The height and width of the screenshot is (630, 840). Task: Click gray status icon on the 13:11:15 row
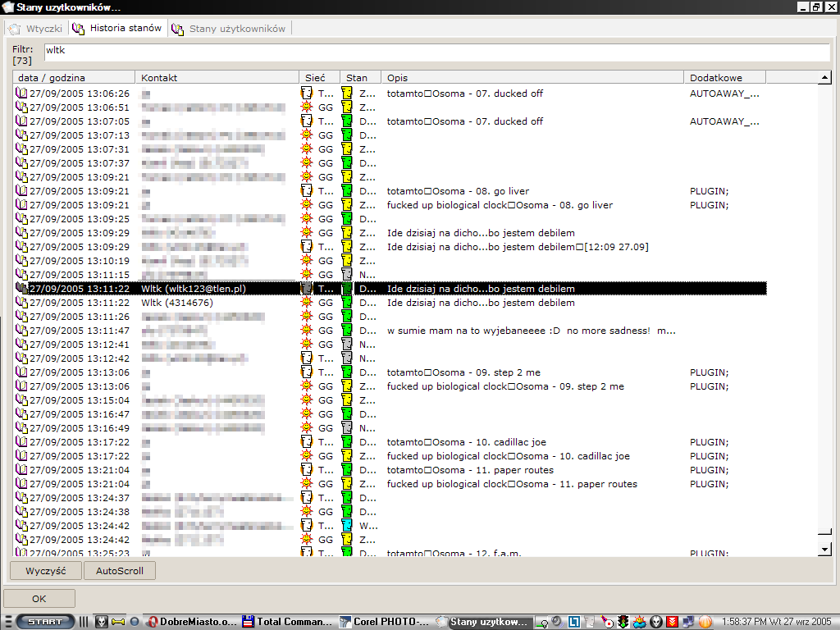tap(347, 275)
